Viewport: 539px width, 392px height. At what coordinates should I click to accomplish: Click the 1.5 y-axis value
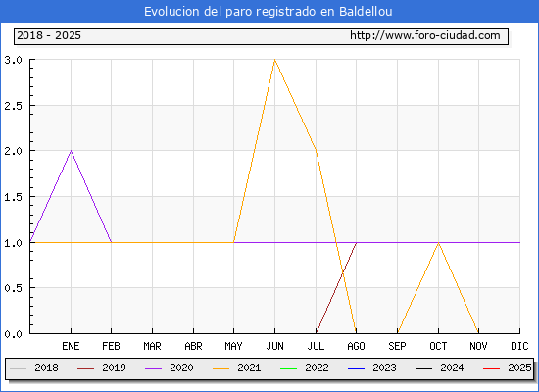13,197
